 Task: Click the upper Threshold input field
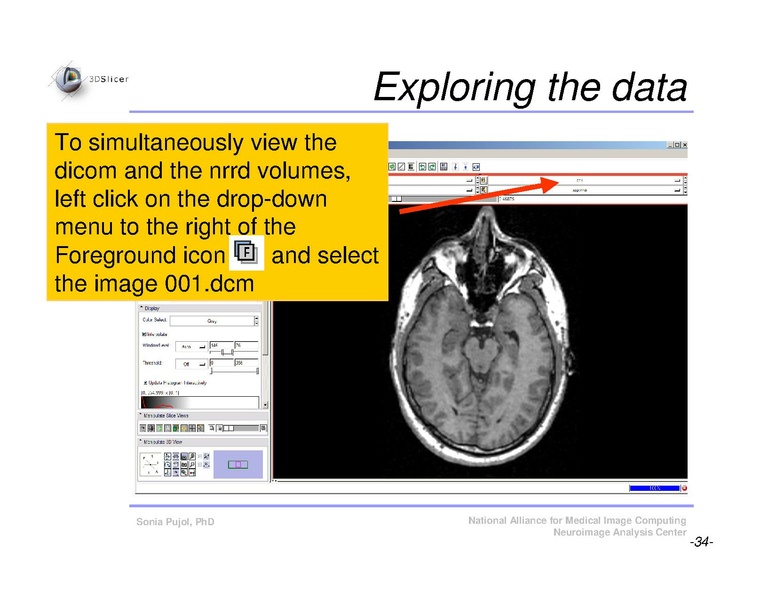[246, 362]
